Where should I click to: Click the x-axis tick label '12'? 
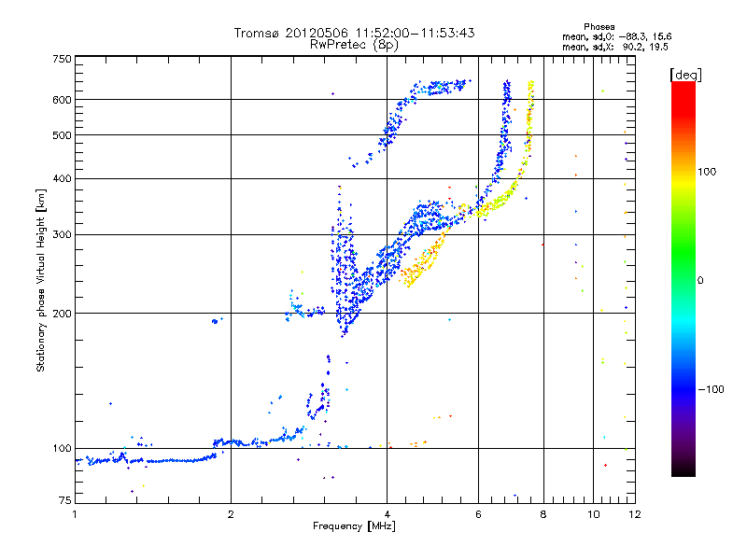(x=635, y=514)
